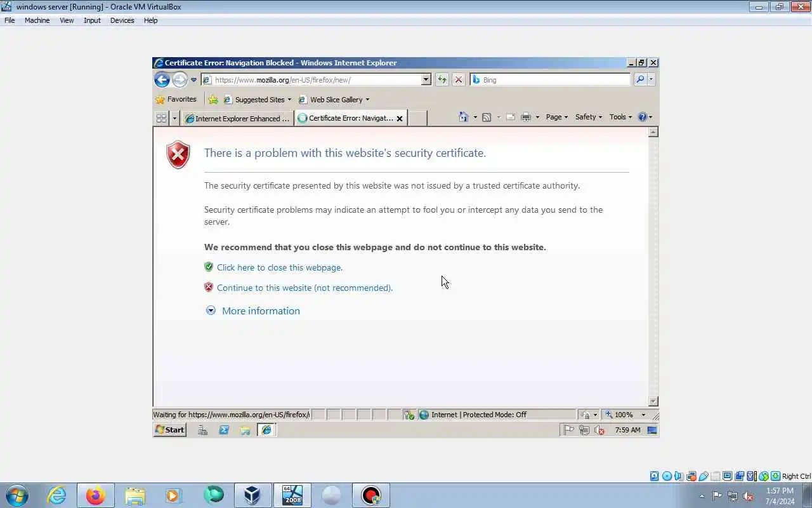The image size is (812, 508).
Task: Open VirtualBox Help menu
Action: 150,20
